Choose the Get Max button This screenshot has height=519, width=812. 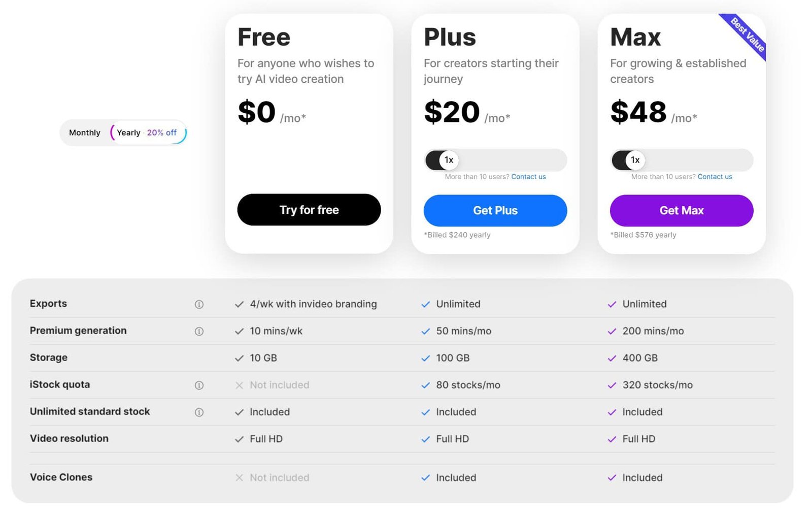682,210
